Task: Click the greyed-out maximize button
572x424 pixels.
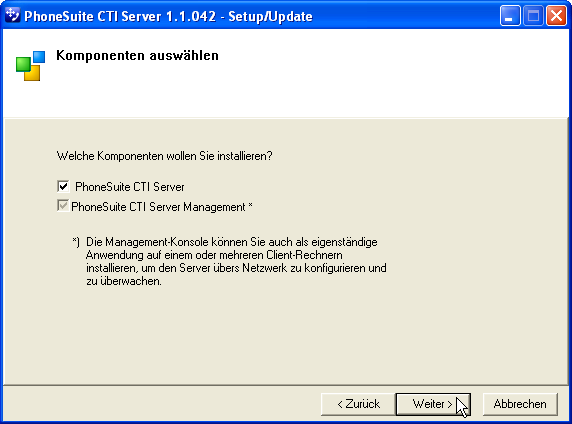Action: 533,16
